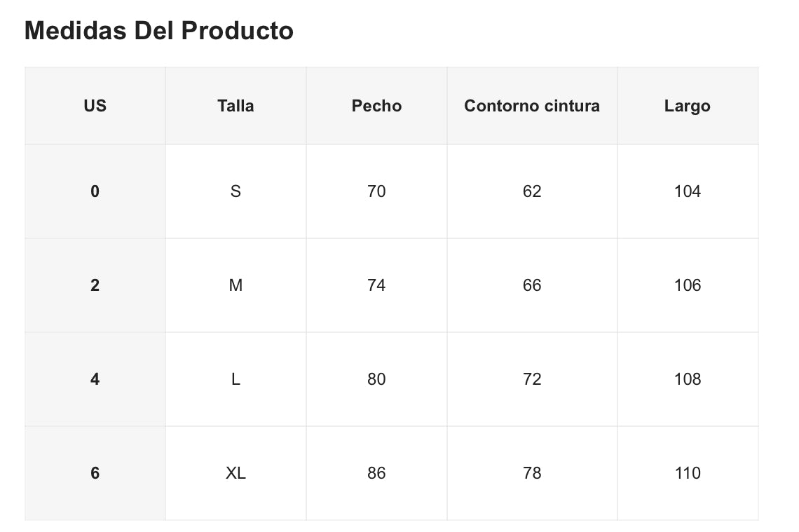Click the Medidas Del Producto heading
Viewport: 799px width, 532px height.
point(159,31)
